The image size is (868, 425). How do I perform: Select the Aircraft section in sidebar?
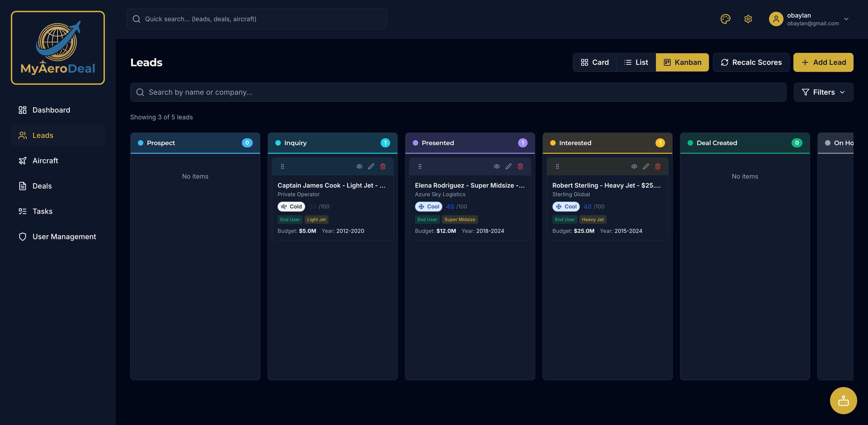click(x=46, y=160)
